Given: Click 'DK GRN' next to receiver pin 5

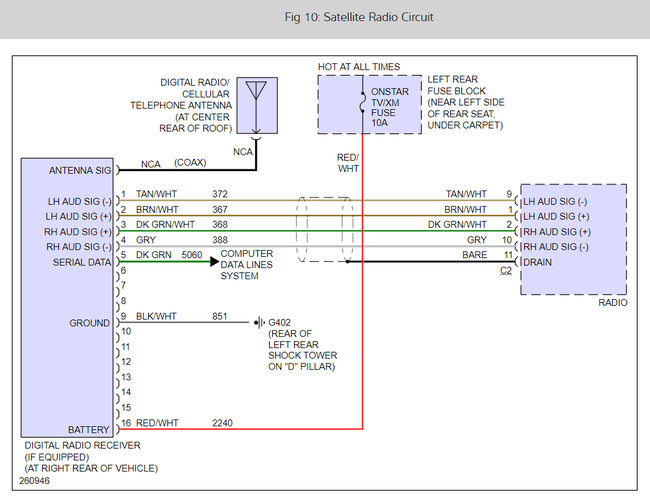Looking at the screenshot, I should [x=154, y=255].
